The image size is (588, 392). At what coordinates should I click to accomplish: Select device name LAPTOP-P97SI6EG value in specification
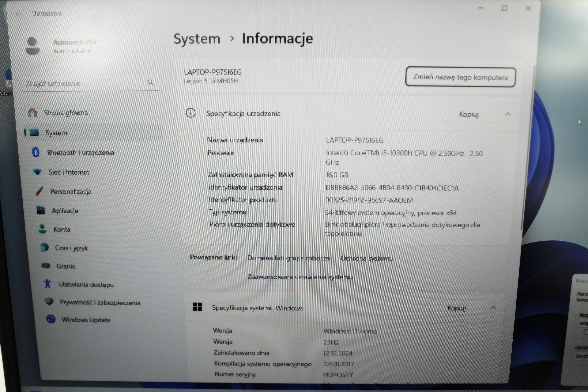[355, 140]
